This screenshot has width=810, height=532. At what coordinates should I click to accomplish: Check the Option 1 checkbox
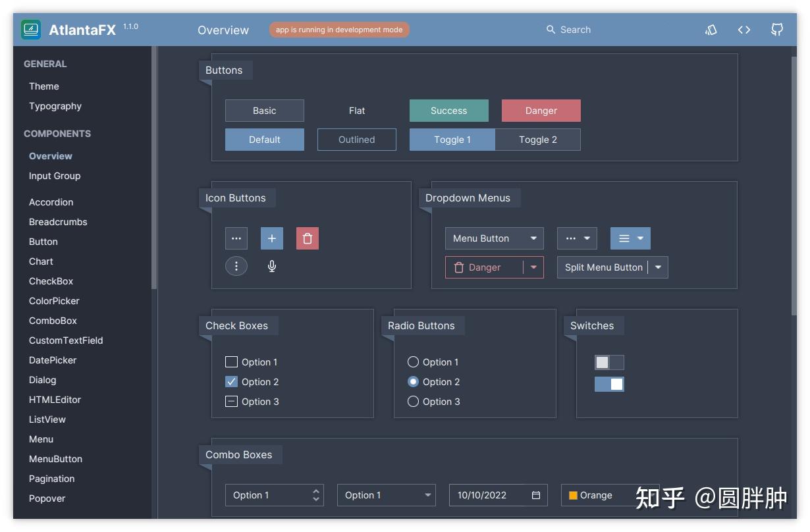(x=231, y=361)
